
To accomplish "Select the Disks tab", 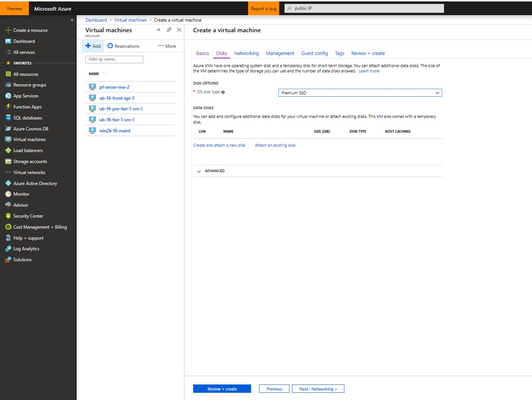I will tap(221, 53).
